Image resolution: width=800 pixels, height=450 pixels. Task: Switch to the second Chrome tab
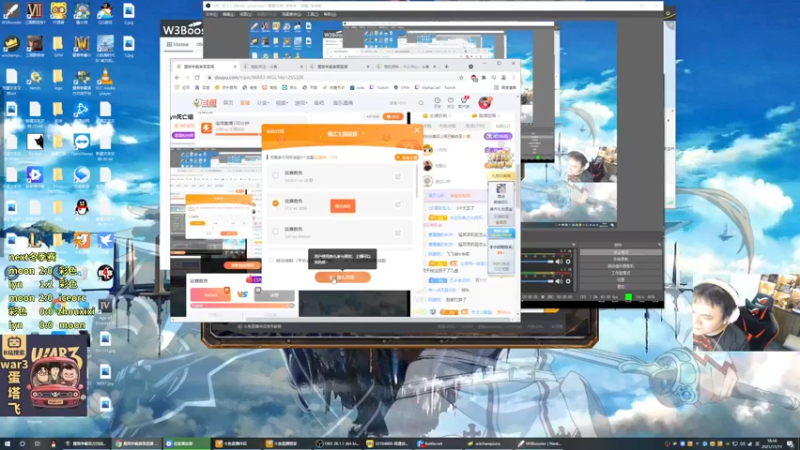(x=272, y=67)
